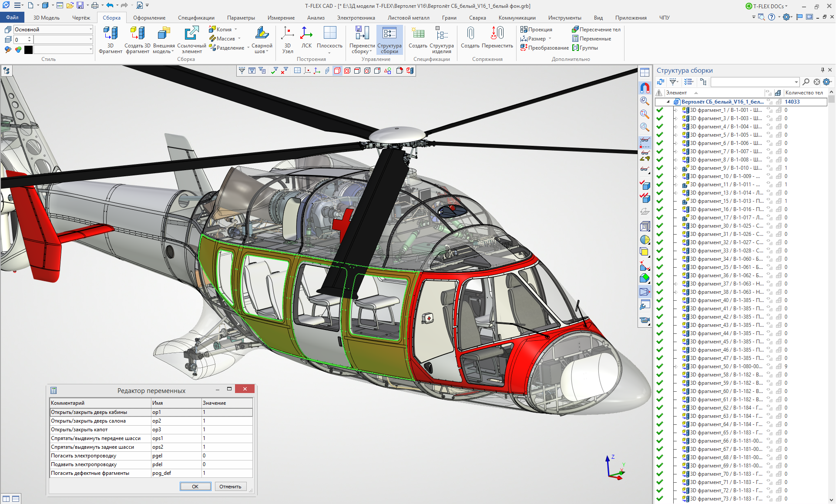Viewport: 836px width, 504px height.
Task: Open the search combo box dropdown in Структура сборки
Action: pyautogui.click(x=796, y=82)
